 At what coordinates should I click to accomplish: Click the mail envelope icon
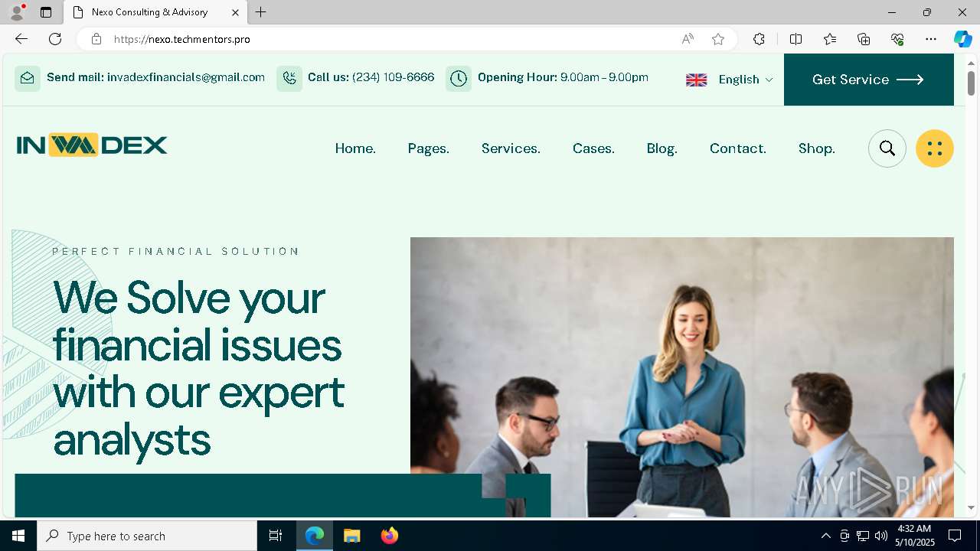tap(28, 78)
